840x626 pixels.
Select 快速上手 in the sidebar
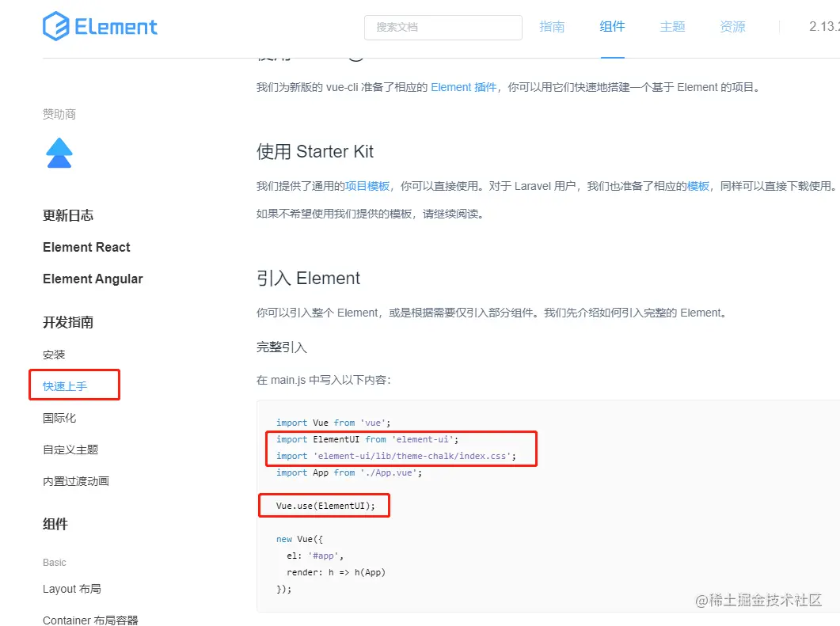[65, 386]
